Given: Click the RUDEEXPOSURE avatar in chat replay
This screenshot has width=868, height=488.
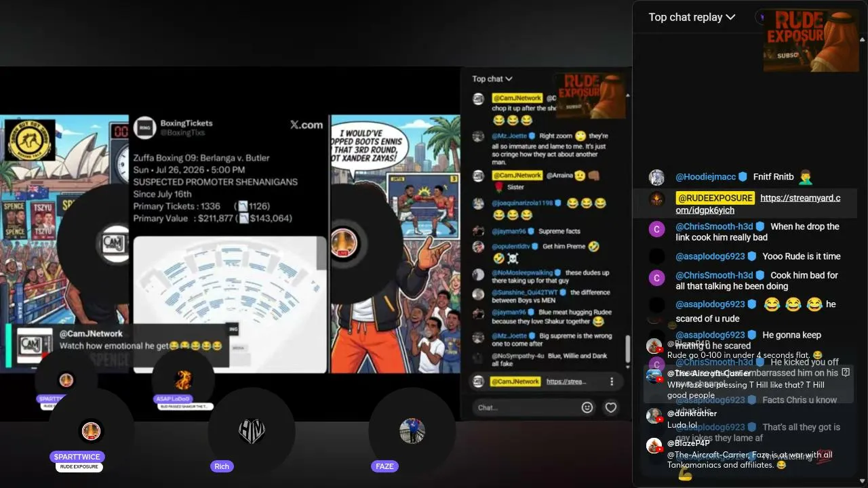Looking at the screenshot, I should pyautogui.click(x=656, y=199).
